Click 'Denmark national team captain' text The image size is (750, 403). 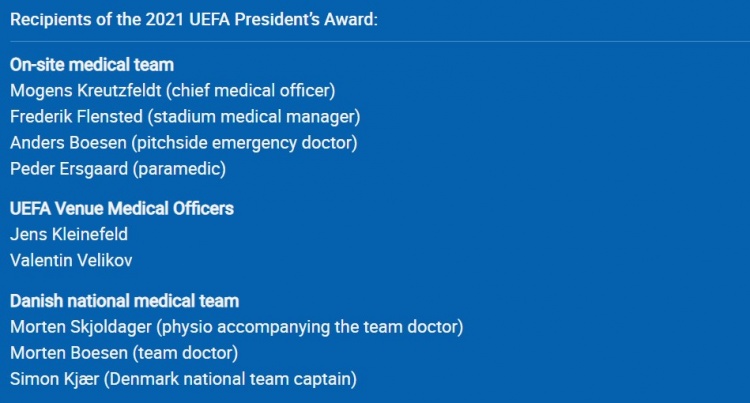[x=230, y=379]
